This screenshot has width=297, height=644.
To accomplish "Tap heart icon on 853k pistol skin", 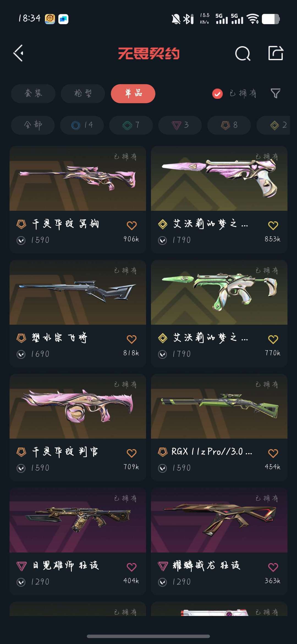I will pyautogui.click(x=273, y=225).
